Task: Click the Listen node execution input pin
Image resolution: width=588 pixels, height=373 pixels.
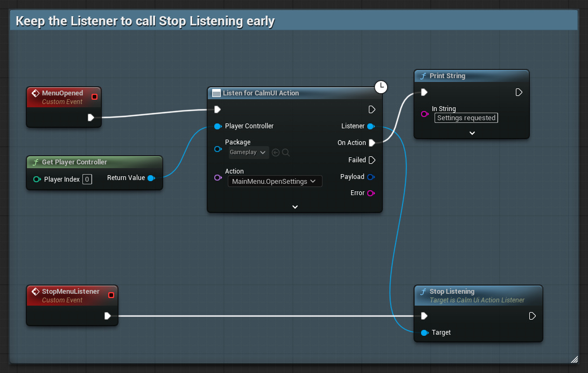Action: click(x=218, y=109)
